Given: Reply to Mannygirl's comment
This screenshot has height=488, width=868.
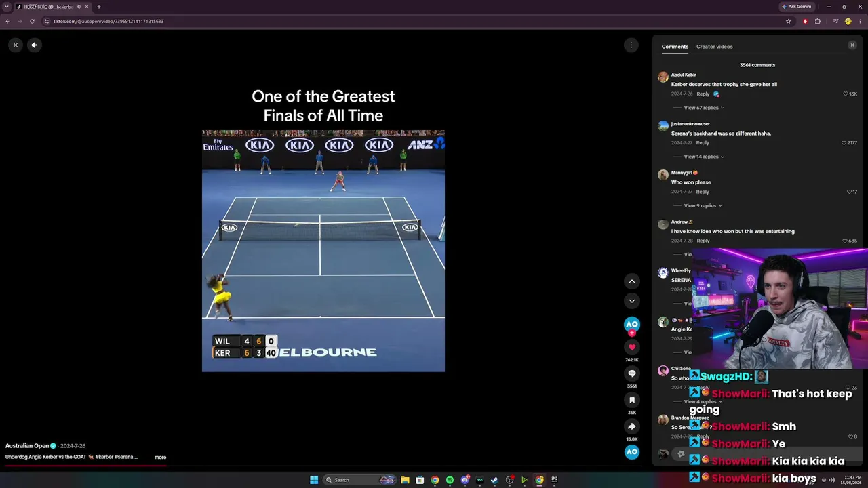Looking at the screenshot, I should point(703,192).
